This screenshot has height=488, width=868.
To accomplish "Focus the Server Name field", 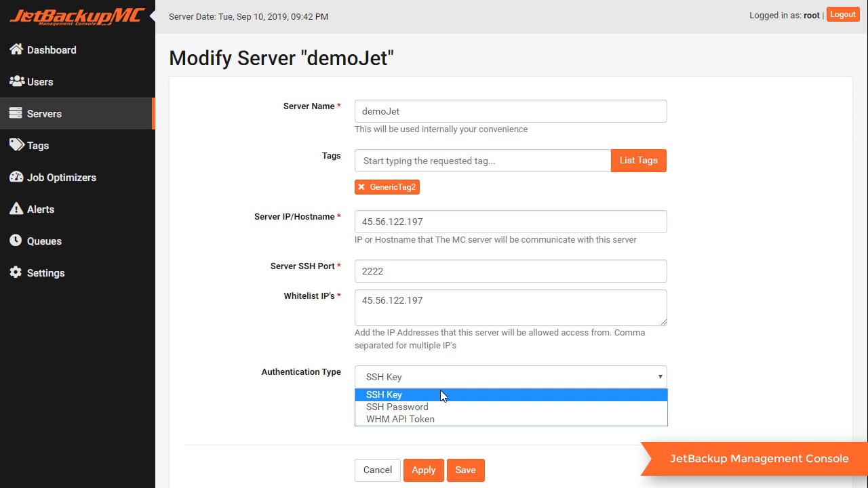I will click(511, 111).
